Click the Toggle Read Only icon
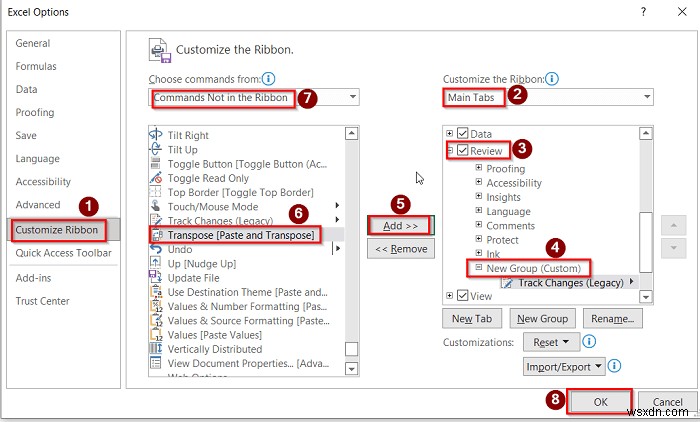The height and width of the screenshot is (422, 700). coord(156,178)
